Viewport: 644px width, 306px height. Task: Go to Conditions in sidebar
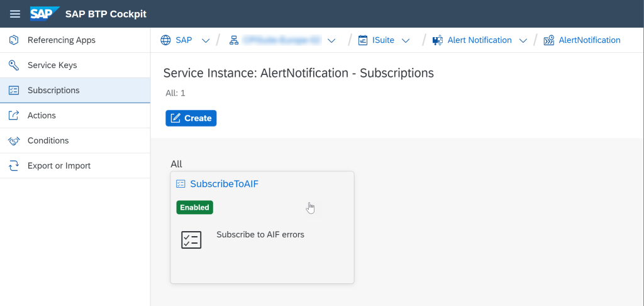pos(75,140)
